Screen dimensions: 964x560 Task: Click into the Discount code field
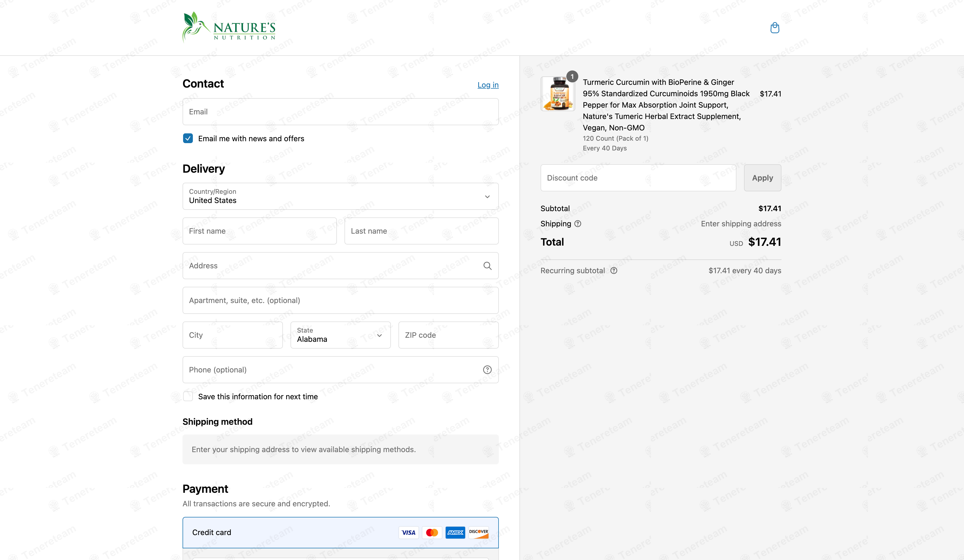pyautogui.click(x=638, y=178)
